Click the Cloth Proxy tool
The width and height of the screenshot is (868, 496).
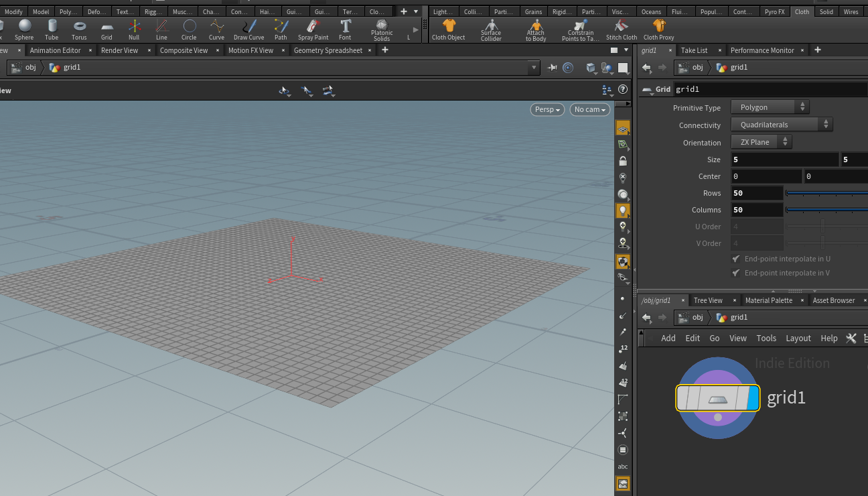[x=659, y=29]
